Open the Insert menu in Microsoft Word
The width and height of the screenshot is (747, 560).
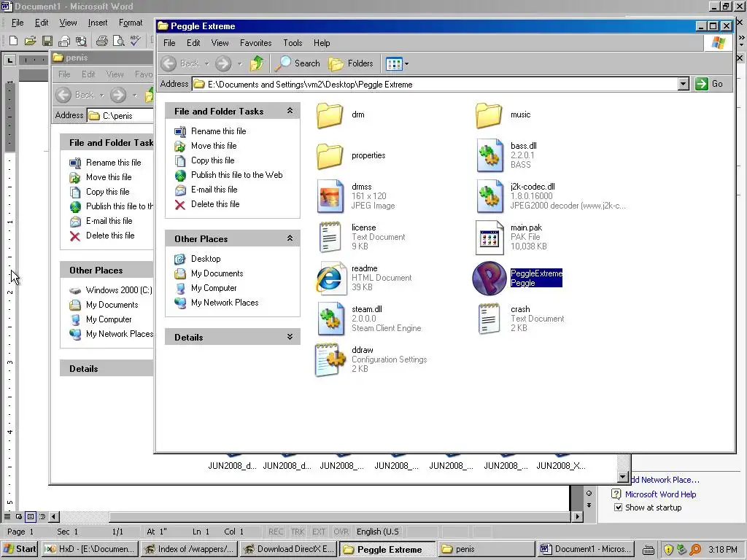pyautogui.click(x=97, y=23)
